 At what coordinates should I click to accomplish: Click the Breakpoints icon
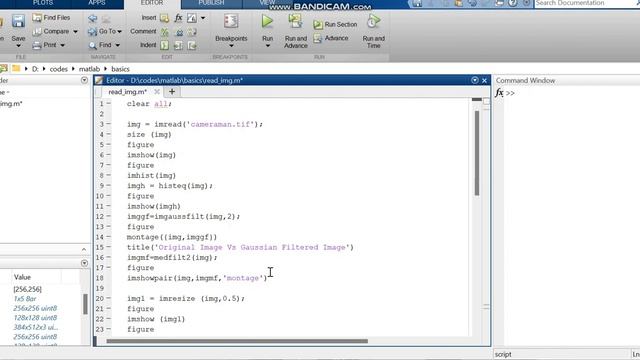(x=231, y=21)
